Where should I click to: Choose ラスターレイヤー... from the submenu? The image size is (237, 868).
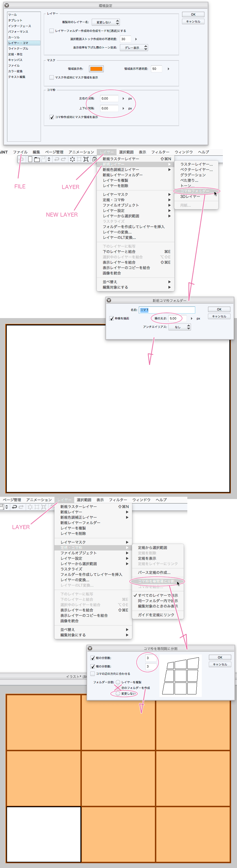(196, 165)
